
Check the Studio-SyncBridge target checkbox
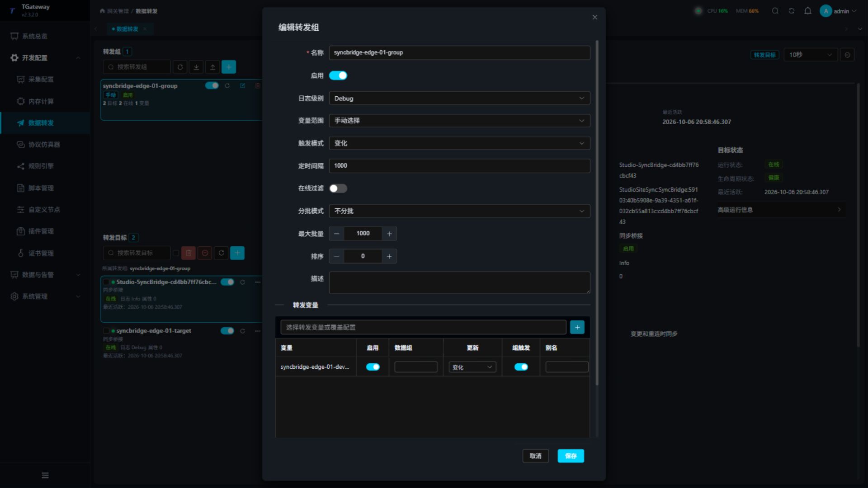click(106, 282)
